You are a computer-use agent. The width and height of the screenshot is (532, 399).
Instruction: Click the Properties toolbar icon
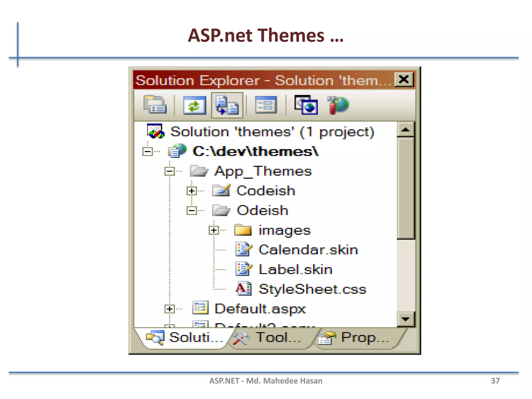tap(155, 105)
